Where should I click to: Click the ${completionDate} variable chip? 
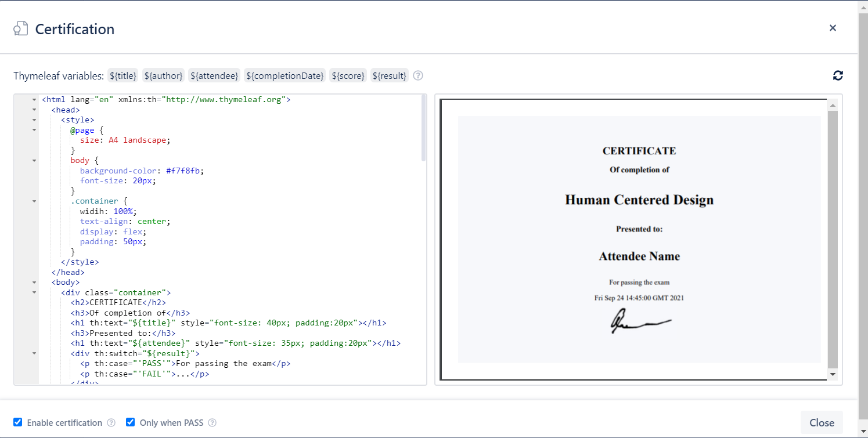pyautogui.click(x=285, y=75)
